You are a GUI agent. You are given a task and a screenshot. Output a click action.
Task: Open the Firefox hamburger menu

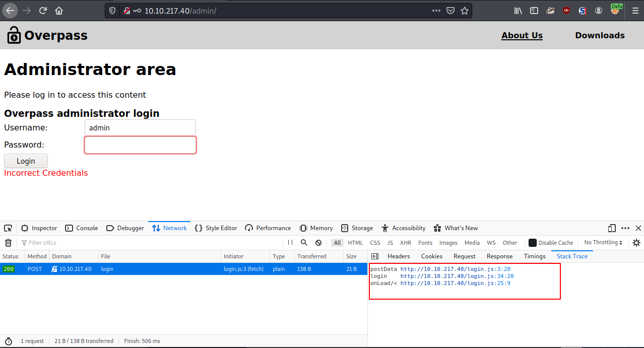pyautogui.click(x=635, y=11)
